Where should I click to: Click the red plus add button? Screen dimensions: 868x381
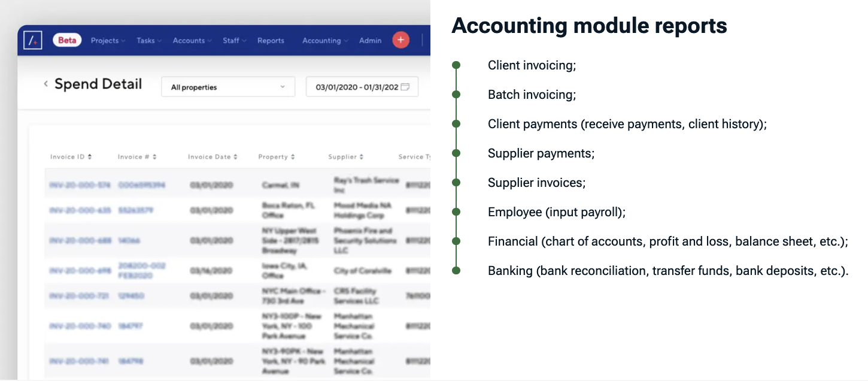[x=400, y=40]
